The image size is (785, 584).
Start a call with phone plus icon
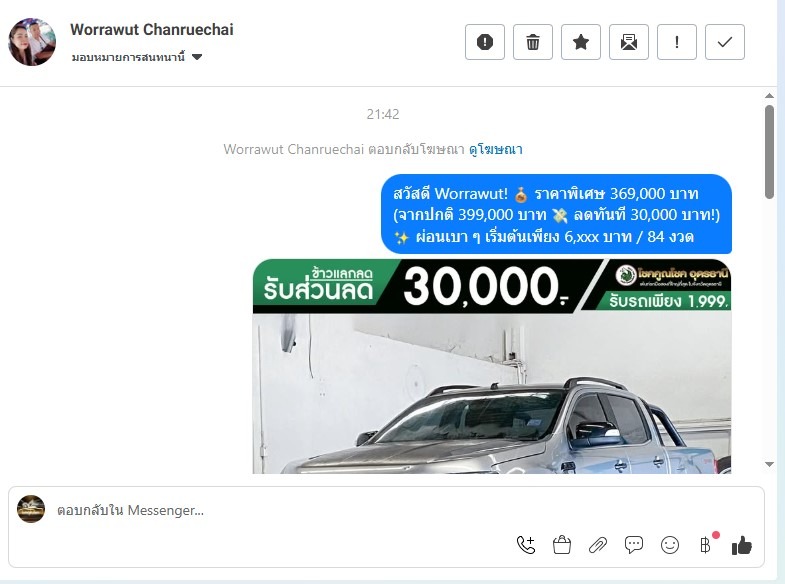(526, 545)
